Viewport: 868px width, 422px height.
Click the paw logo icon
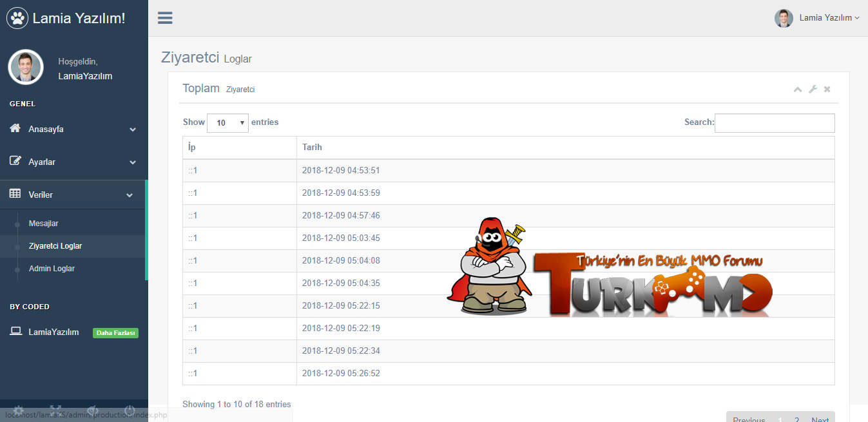pyautogui.click(x=17, y=18)
